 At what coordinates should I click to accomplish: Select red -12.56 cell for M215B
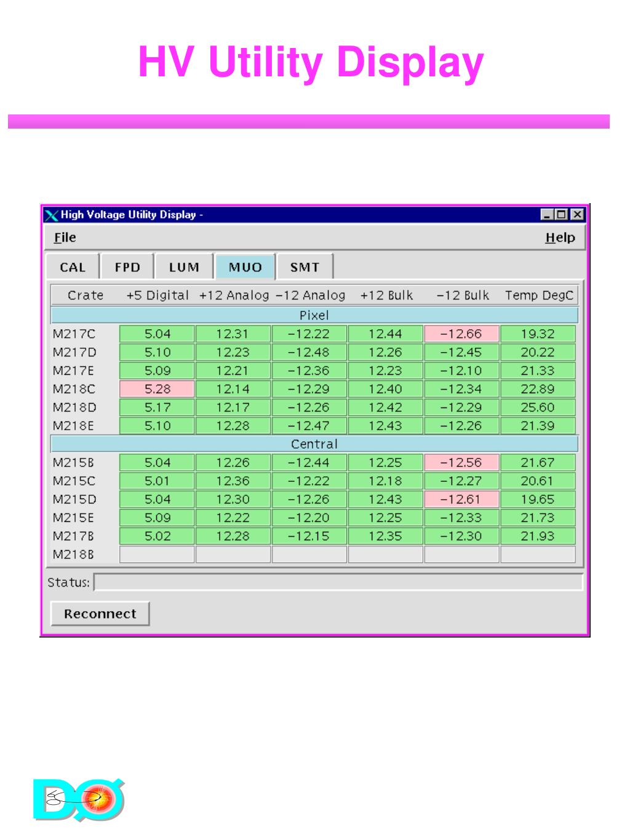point(461,462)
